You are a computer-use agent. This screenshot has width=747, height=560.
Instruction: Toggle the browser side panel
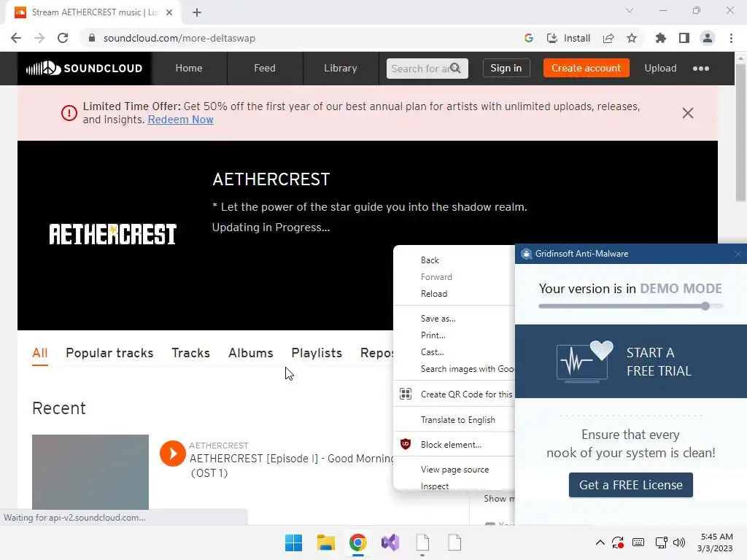[x=684, y=38]
